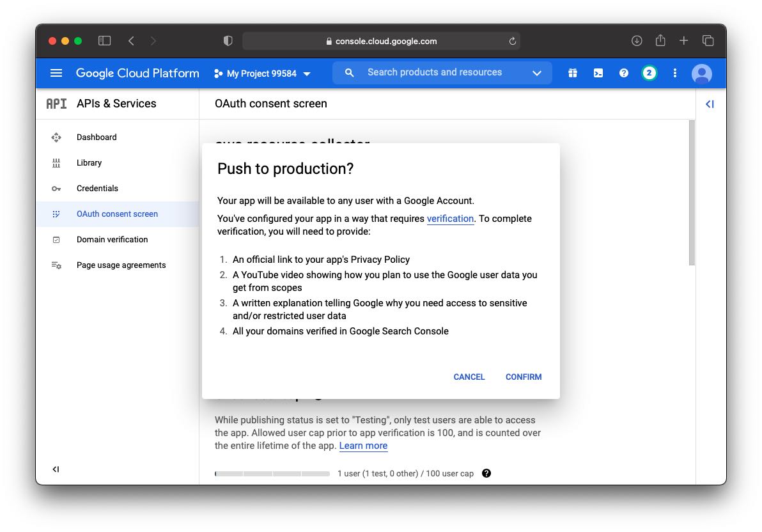Click the user cap help question icon

[486, 473]
